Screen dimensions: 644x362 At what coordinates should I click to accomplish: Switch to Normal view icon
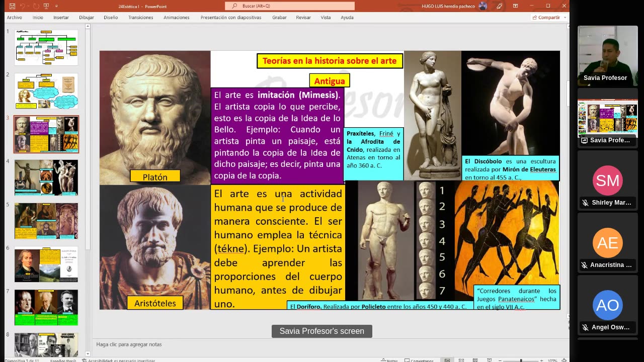(447, 360)
